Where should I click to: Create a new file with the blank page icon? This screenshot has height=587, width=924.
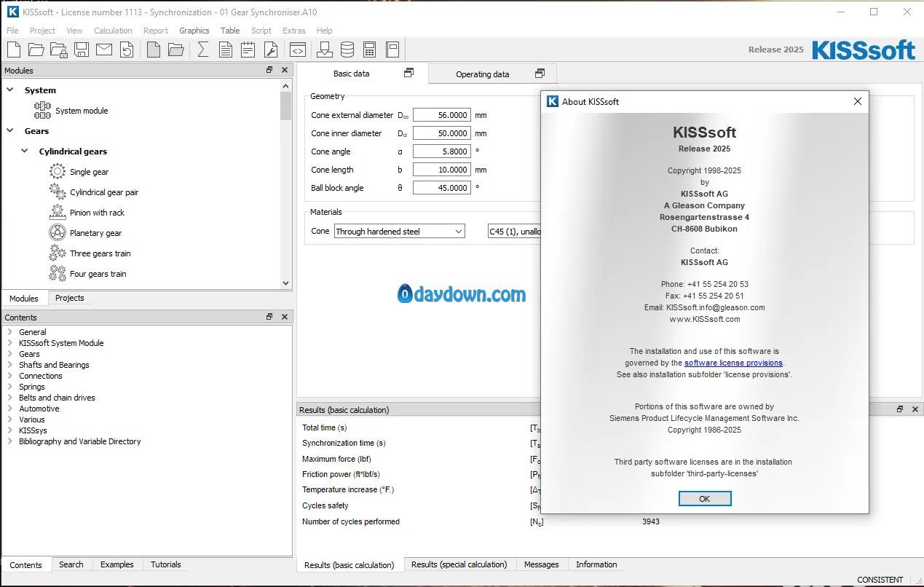[14, 50]
